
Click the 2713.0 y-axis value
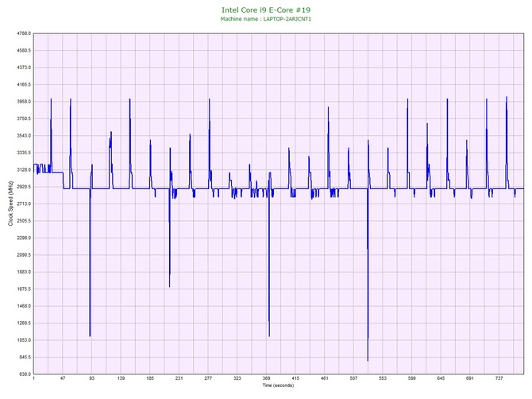pyautogui.click(x=24, y=203)
